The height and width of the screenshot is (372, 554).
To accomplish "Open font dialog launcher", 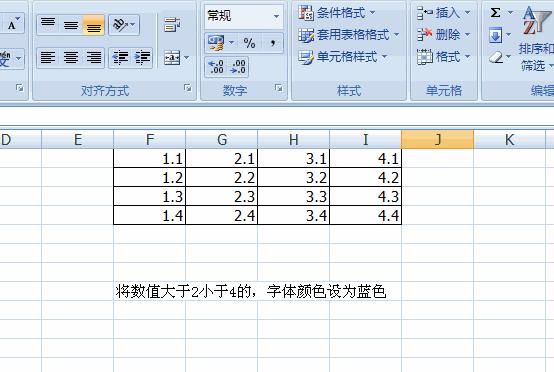I will pyautogui.click(x=19, y=88).
